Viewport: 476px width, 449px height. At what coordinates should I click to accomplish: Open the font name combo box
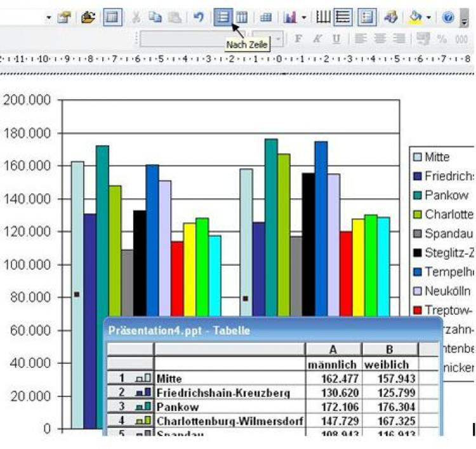point(193,39)
